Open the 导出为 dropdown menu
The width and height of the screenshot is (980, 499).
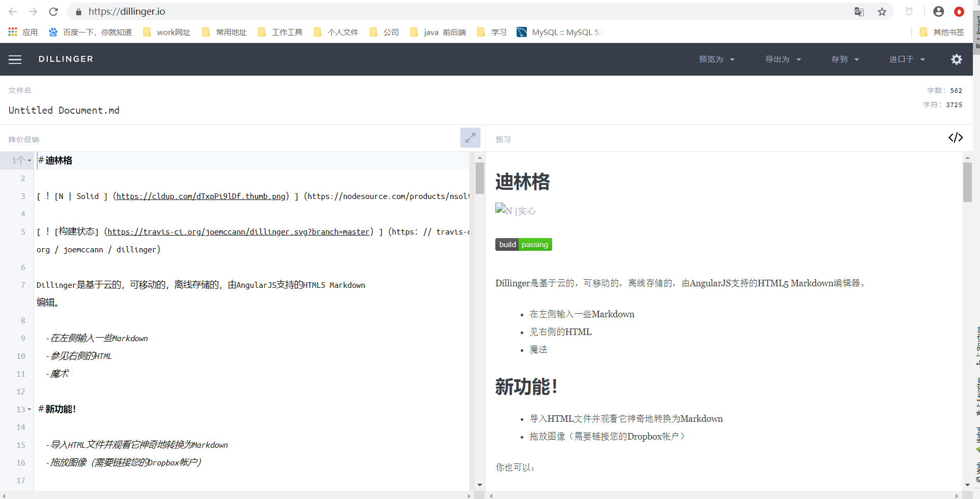tap(783, 59)
